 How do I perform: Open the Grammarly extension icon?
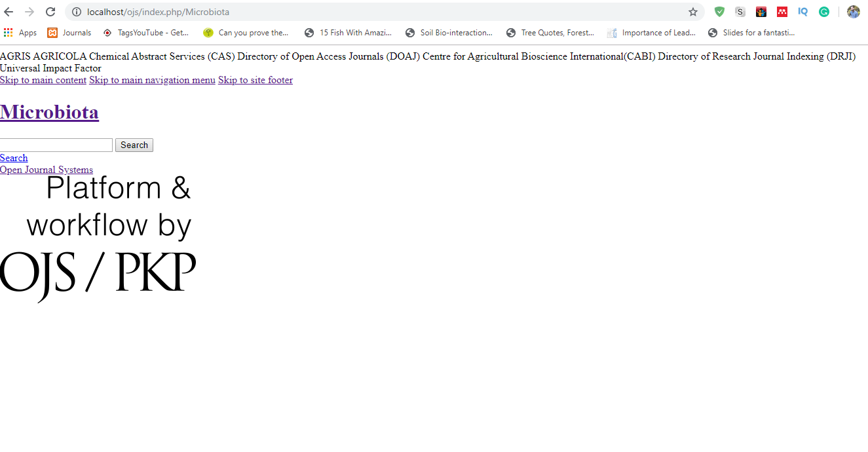coord(824,12)
